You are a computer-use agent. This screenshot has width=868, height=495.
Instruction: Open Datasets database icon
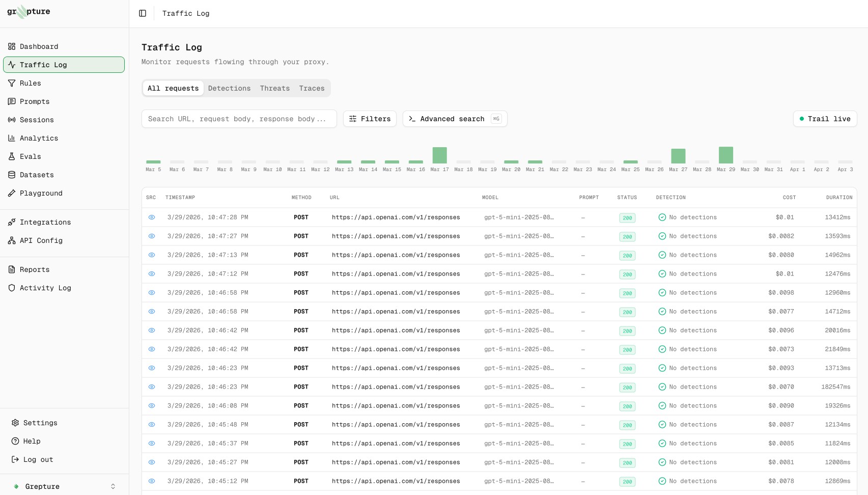point(12,175)
